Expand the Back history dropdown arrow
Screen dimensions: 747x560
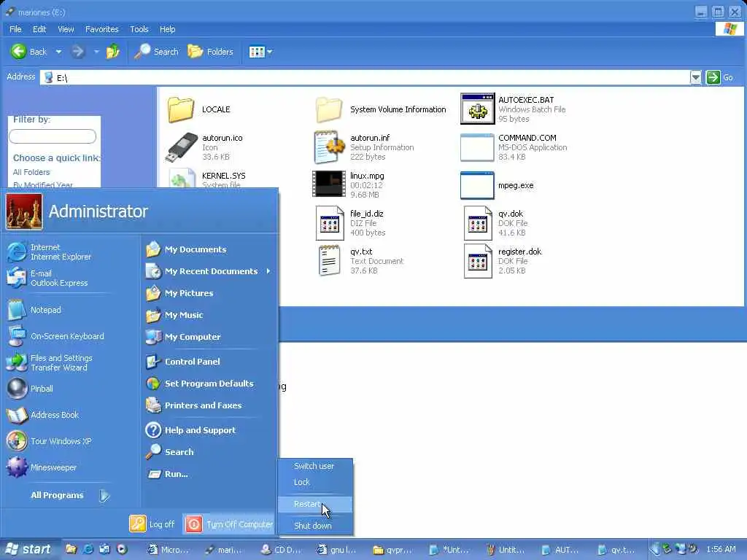[58, 52]
